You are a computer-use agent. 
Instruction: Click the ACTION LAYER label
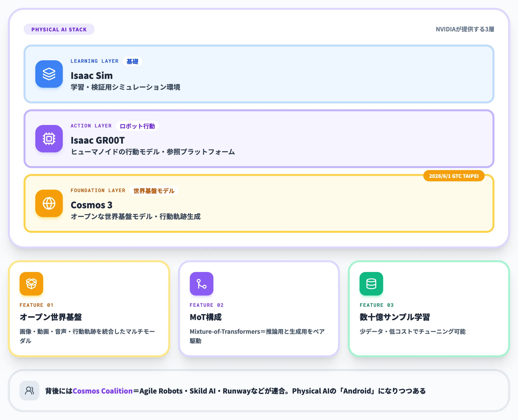click(91, 126)
